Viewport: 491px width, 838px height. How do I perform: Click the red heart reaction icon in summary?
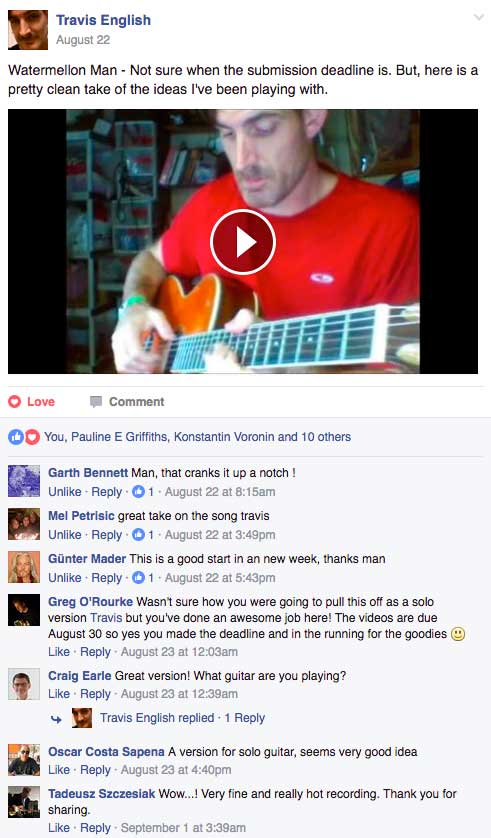pos(33,437)
